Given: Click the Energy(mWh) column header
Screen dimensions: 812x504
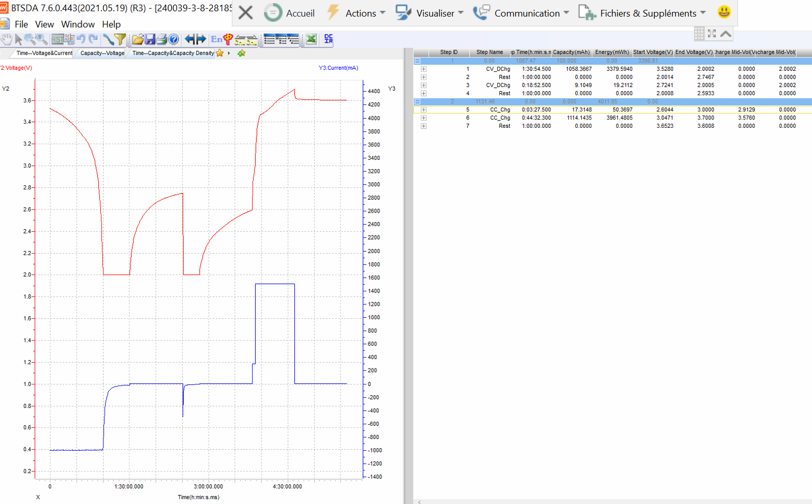Looking at the screenshot, I should [612, 52].
